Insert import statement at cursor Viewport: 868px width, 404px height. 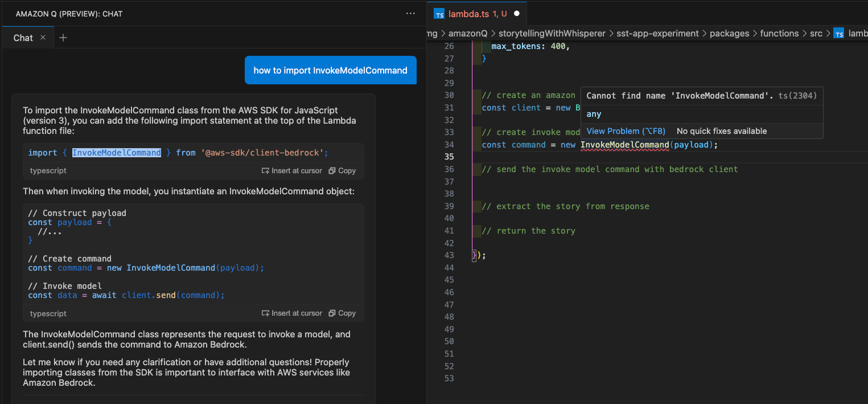(x=291, y=170)
